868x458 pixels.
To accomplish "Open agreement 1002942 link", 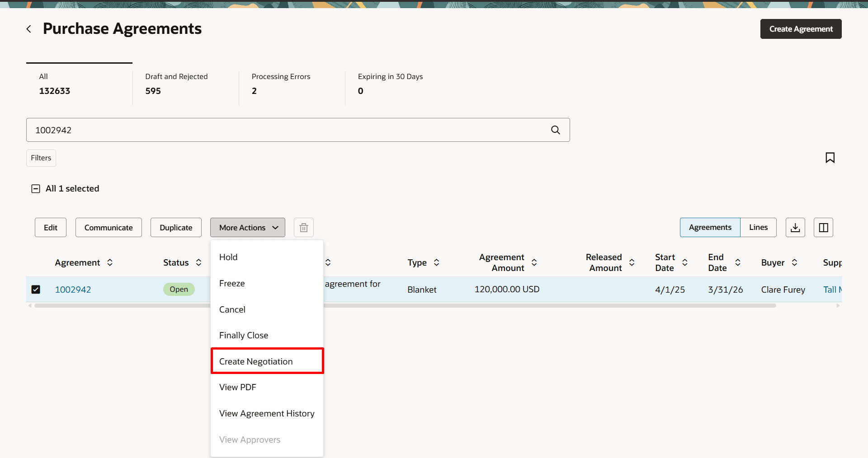I will pos(73,289).
